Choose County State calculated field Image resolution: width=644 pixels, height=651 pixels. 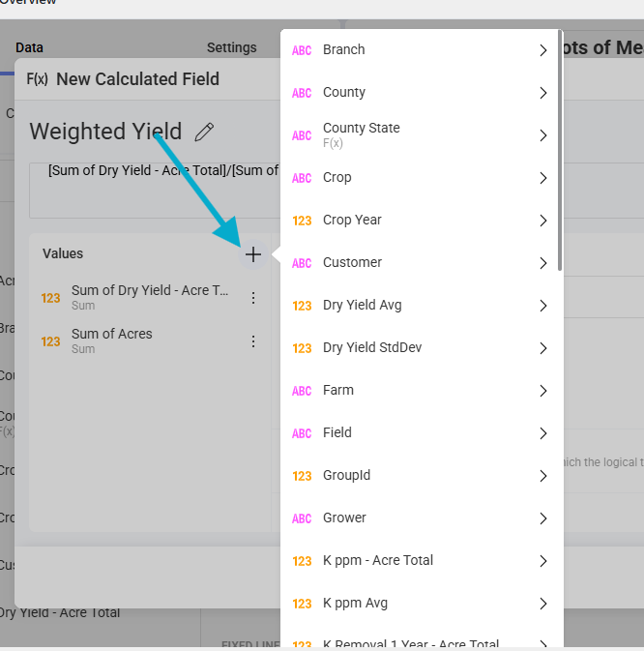[x=361, y=134]
